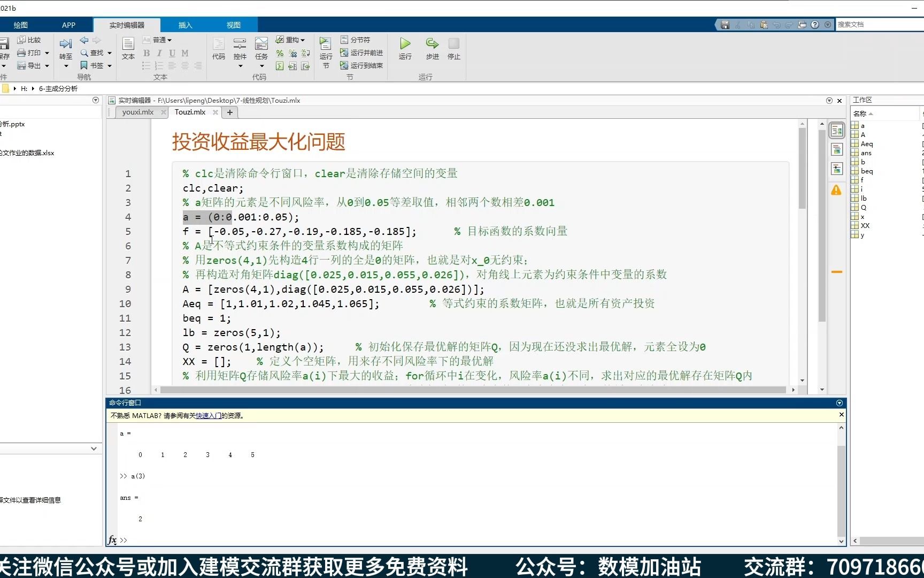This screenshot has width=924, height=578.
Task: Click the Command Window vertical scrollbar
Action: (841, 491)
